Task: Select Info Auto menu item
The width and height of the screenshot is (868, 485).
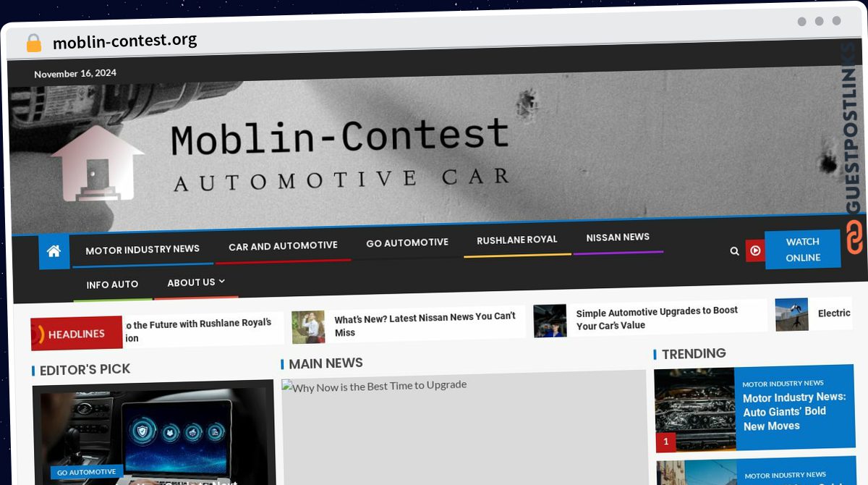Action: click(112, 284)
